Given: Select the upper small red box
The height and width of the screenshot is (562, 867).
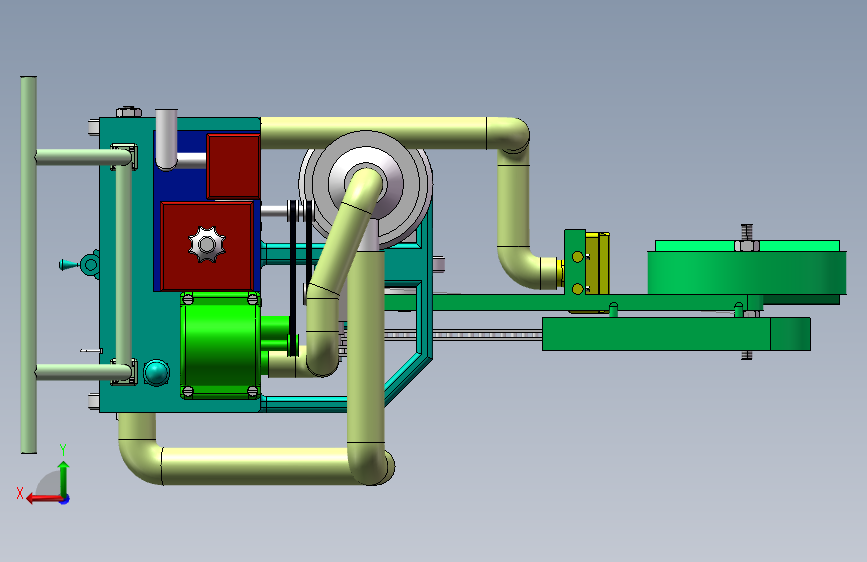Looking at the screenshot, I should coord(233,166).
